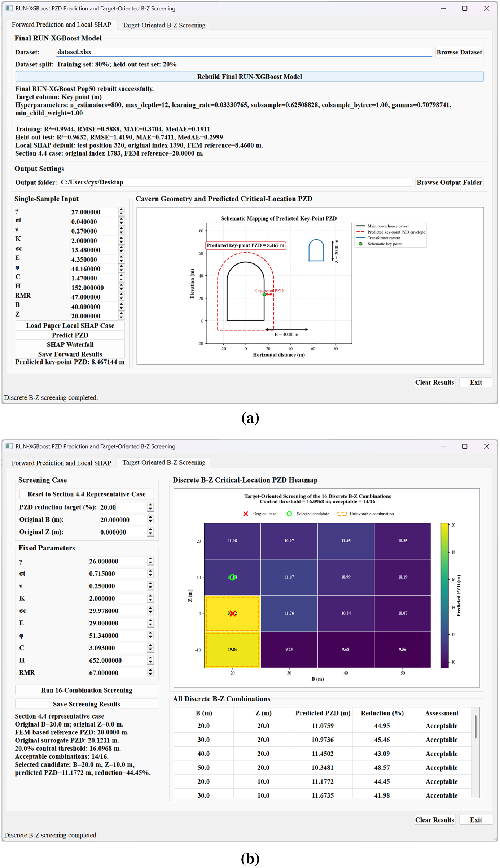500x868 pixels.
Task: Save the Screening Results
Action: (87, 704)
